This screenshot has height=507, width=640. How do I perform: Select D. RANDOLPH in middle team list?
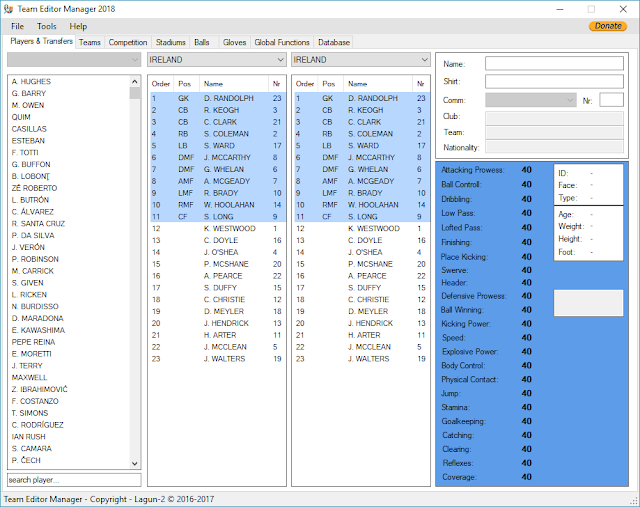[x=217, y=98]
